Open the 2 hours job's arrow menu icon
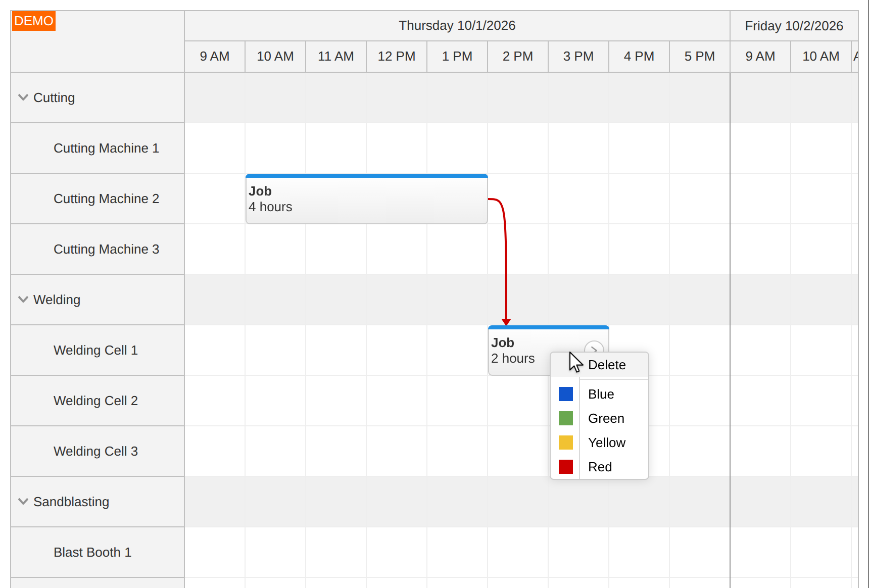Viewport: 869px width, 588px height. 594,348
